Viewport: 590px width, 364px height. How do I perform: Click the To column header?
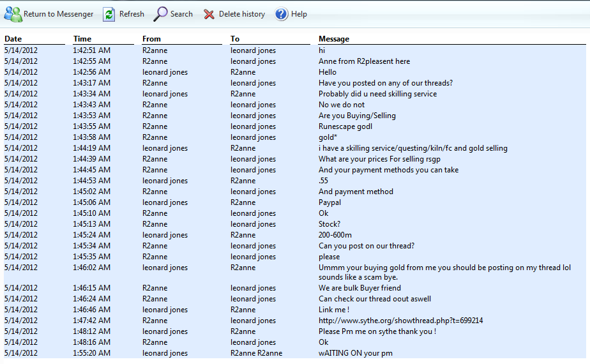tap(235, 39)
